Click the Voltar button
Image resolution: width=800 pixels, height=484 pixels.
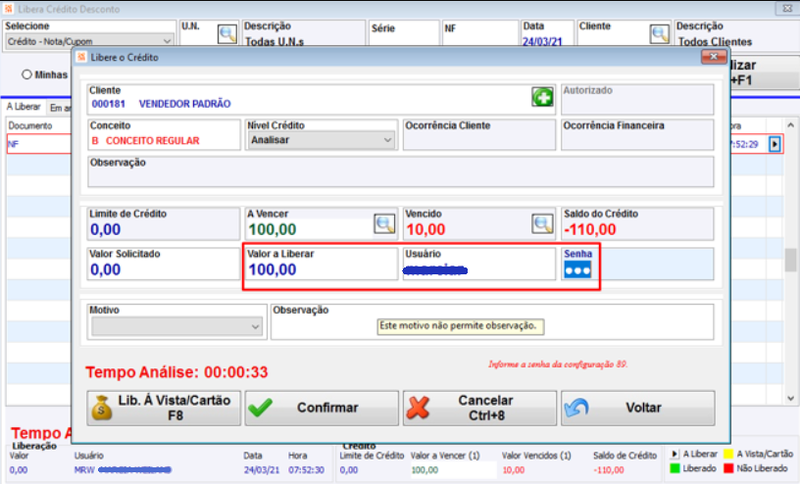638,408
